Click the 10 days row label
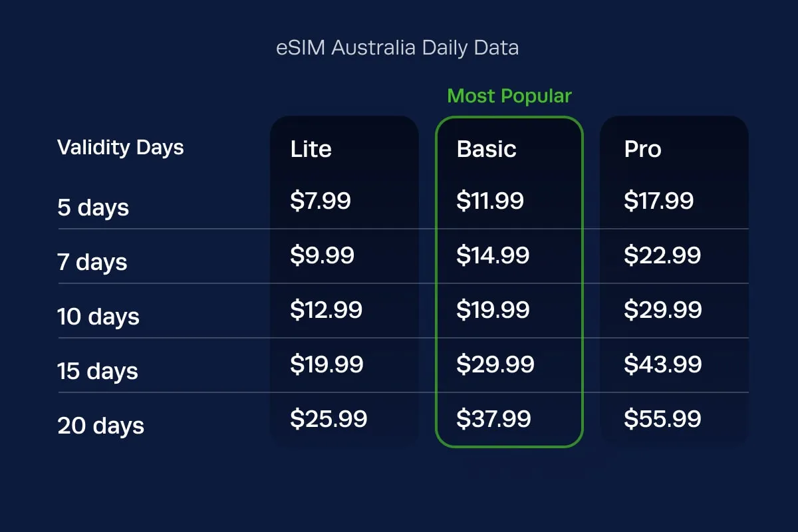798x532 pixels. (98, 317)
